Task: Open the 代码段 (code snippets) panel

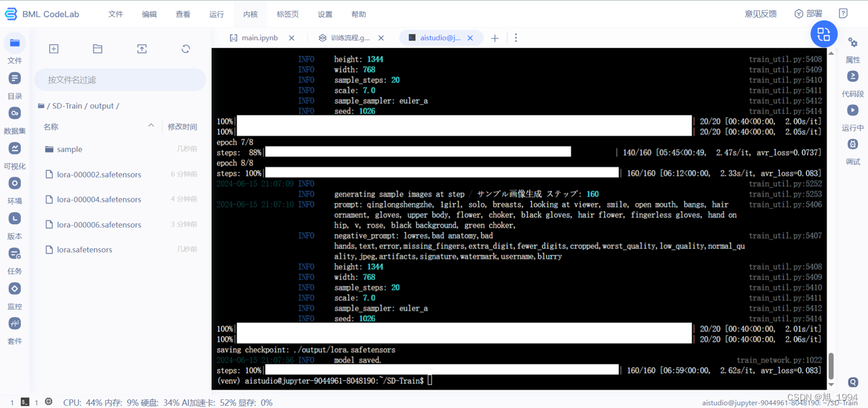Action: pos(852,77)
